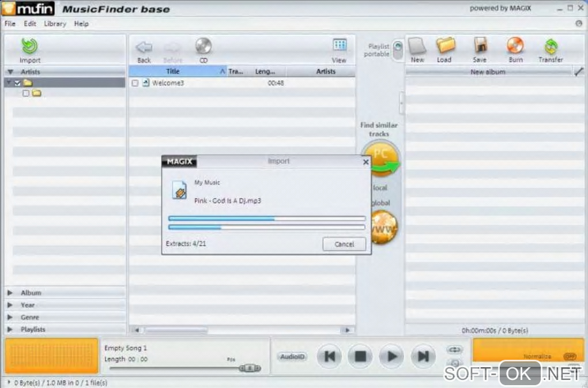
Task: Close the Import dialog
Action: [366, 162]
